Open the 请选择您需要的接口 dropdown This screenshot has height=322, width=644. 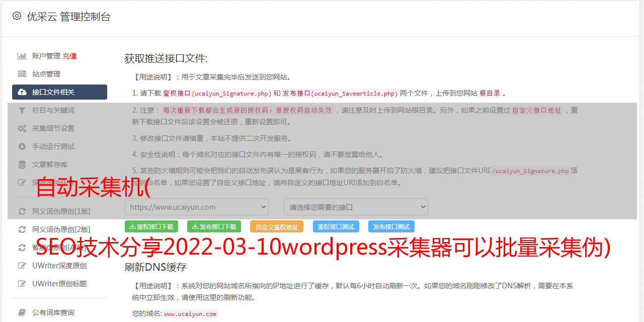coord(356,207)
